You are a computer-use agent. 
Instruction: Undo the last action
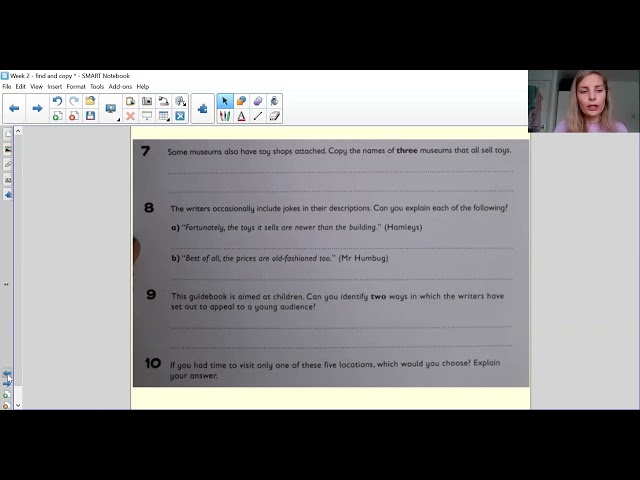(57, 101)
